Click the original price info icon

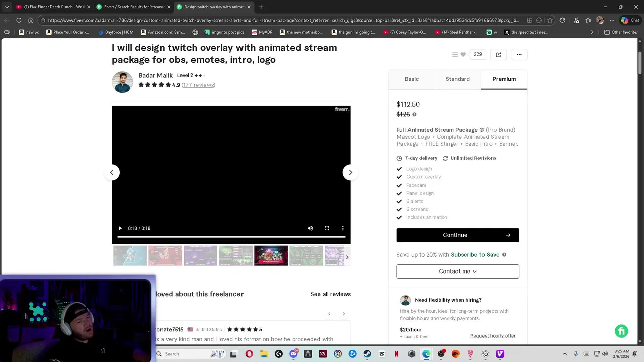(x=414, y=114)
